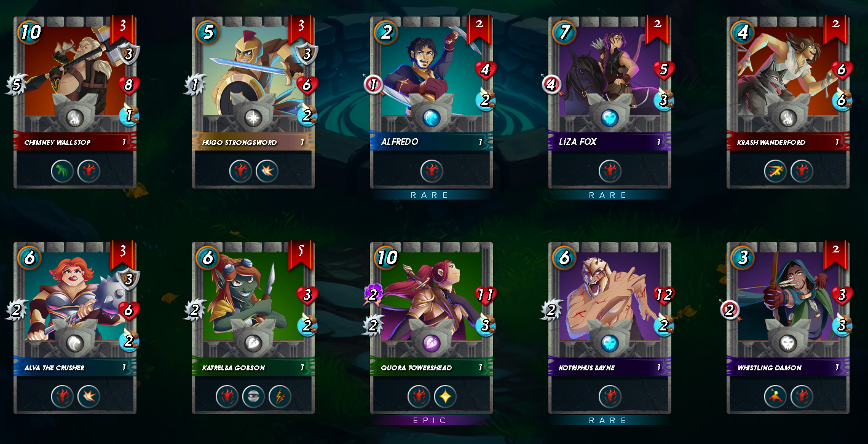Image resolution: width=868 pixels, height=444 pixels.
Task: Click the RARE label under Alfredo's card
Action: point(432,195)
